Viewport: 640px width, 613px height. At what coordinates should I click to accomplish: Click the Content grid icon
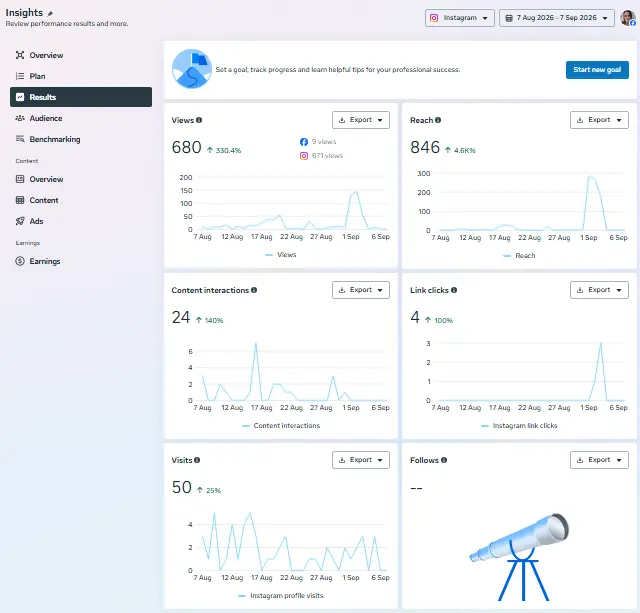point(20,200)
